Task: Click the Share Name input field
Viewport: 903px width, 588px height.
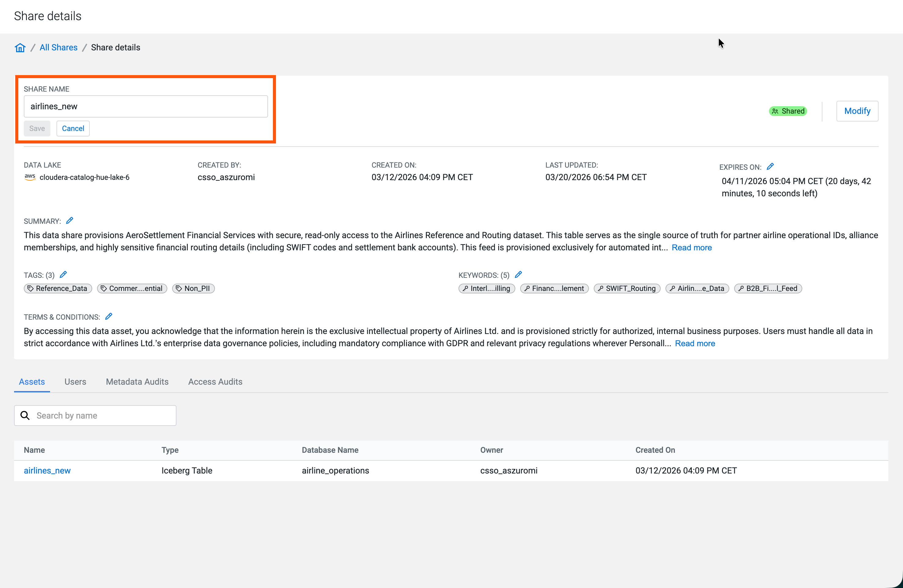Action: 146,106
